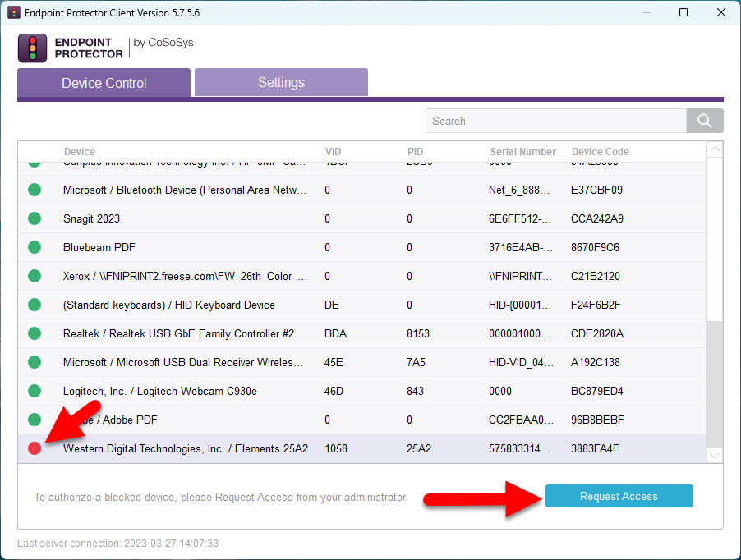The width and height of the screenshot is (741, 560).
Task: Select the Microsoft Bluetooth Device row
Action: (x=185, y=190)
